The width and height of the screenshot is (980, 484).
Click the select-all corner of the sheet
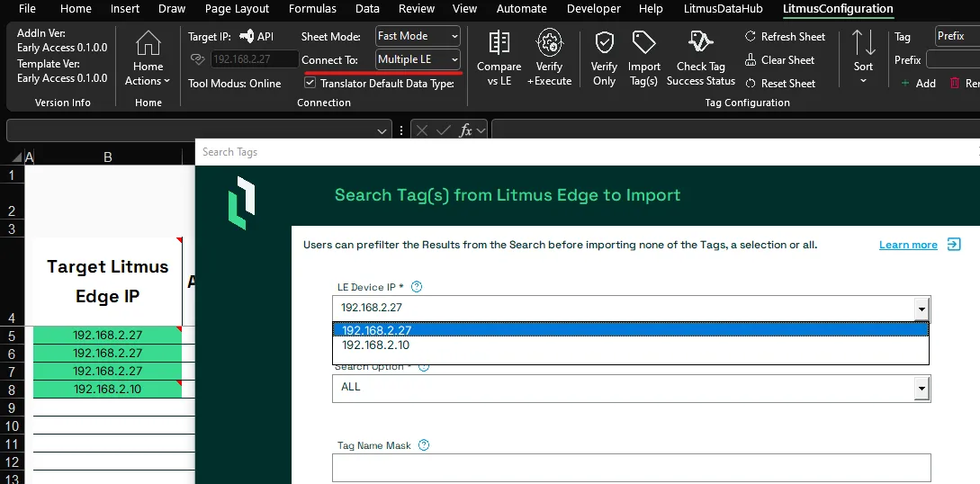point(17,157)
